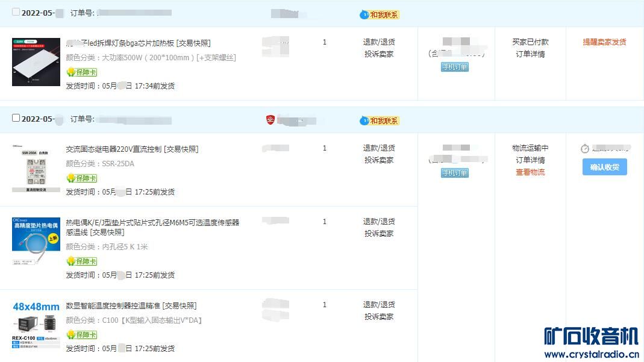644x362 pixels.
Task: Click 和我联系 in the second order header
Action: pyautogui.click(x=380, y=120)
